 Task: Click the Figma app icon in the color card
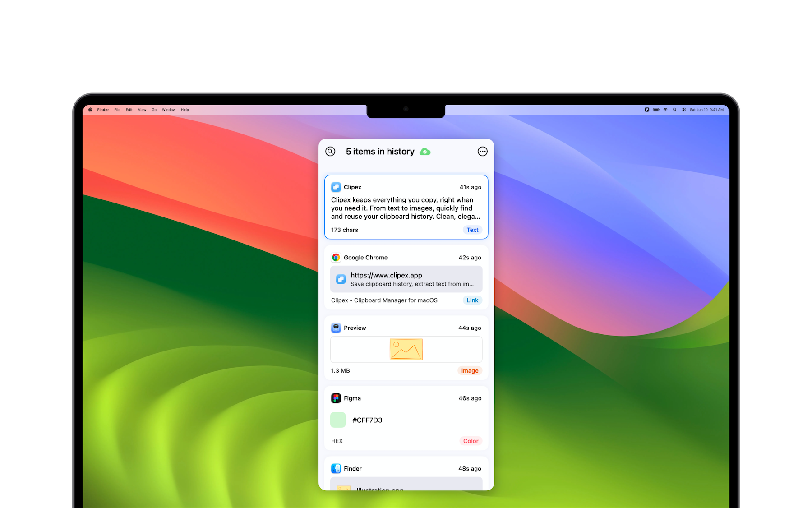tap(336, 398)
